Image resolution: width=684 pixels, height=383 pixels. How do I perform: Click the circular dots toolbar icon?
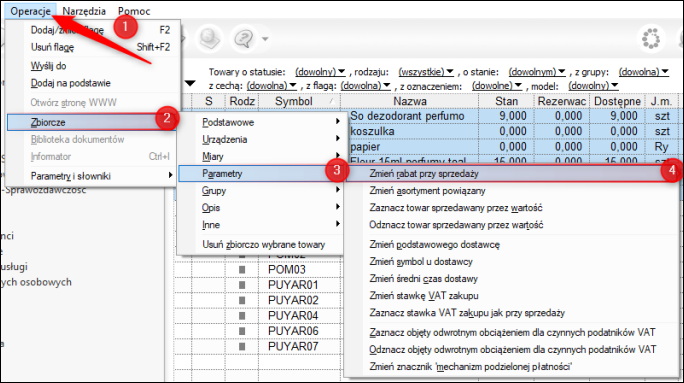651,39
